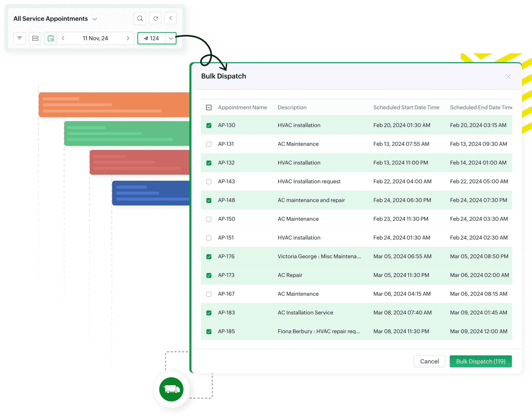The width and height of the screenshot is (532, 417).
Task: Select the AP-167 row checkbox
Action: 209,294
